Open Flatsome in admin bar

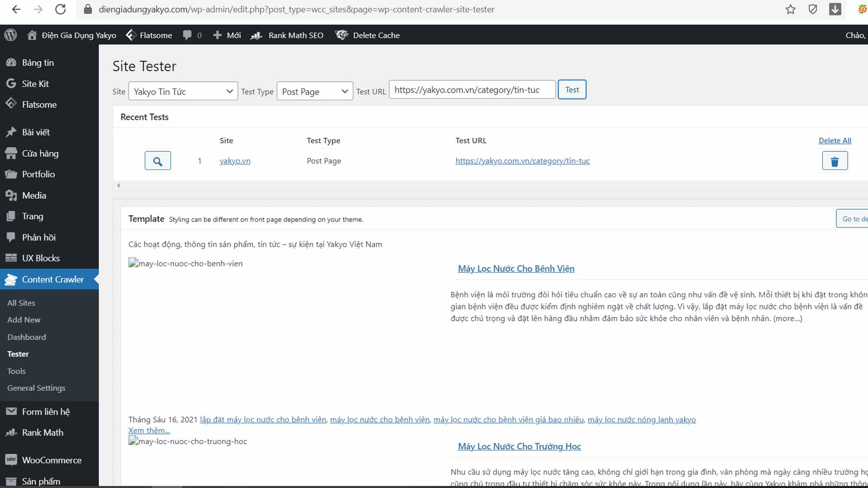coord(149,35)
